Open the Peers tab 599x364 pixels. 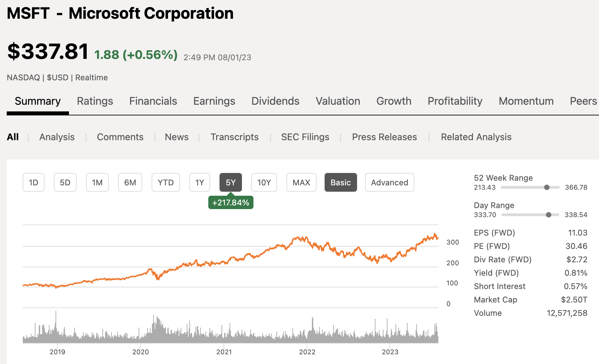point(583,101)
